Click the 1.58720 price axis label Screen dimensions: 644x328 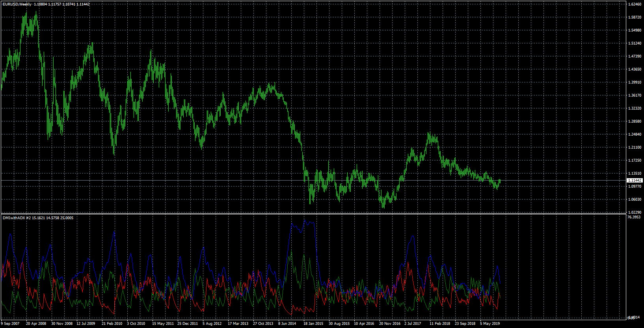pyautogui.click(x=635, y=17)
